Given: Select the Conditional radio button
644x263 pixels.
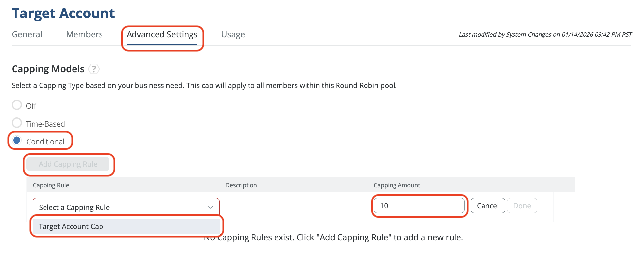Looking at the screenshot, I should pos(17,141).
